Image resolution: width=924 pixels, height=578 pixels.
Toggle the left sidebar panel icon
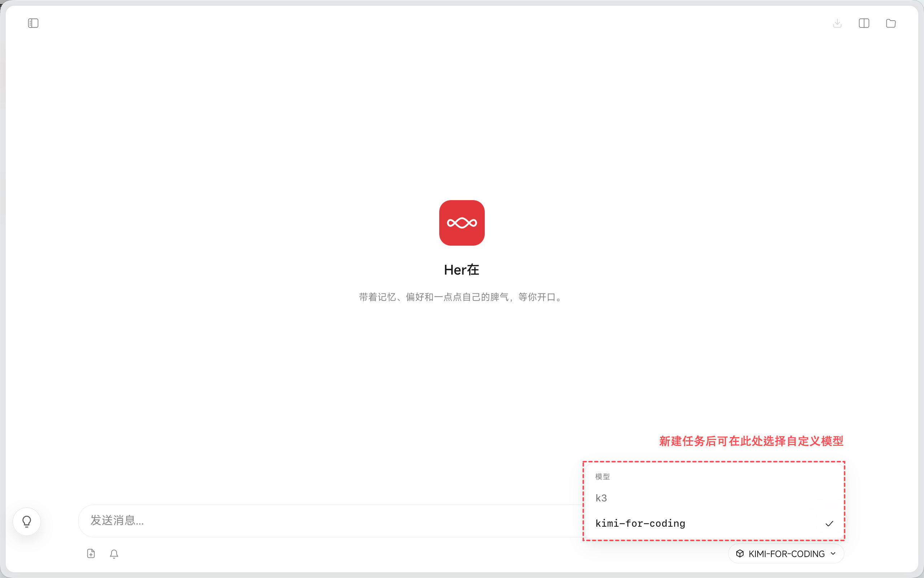[x=33, y=23]
